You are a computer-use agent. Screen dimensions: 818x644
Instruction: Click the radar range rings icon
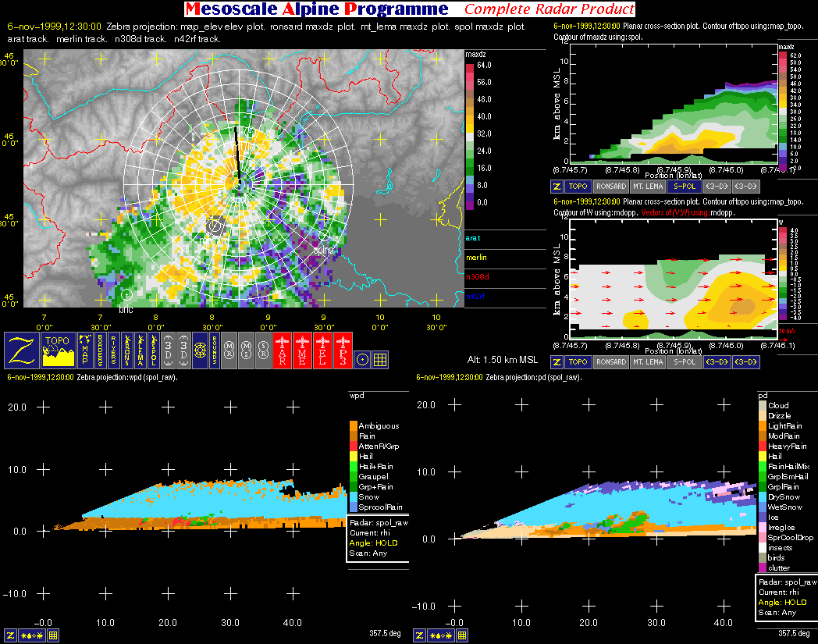(200, 350)
